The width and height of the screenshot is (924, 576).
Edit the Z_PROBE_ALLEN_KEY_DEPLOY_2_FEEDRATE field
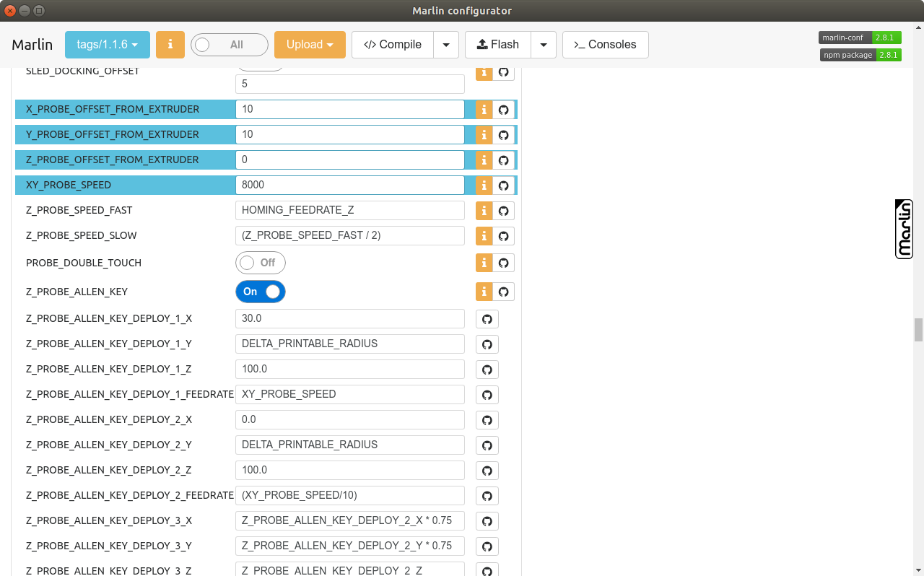(350, 495)
